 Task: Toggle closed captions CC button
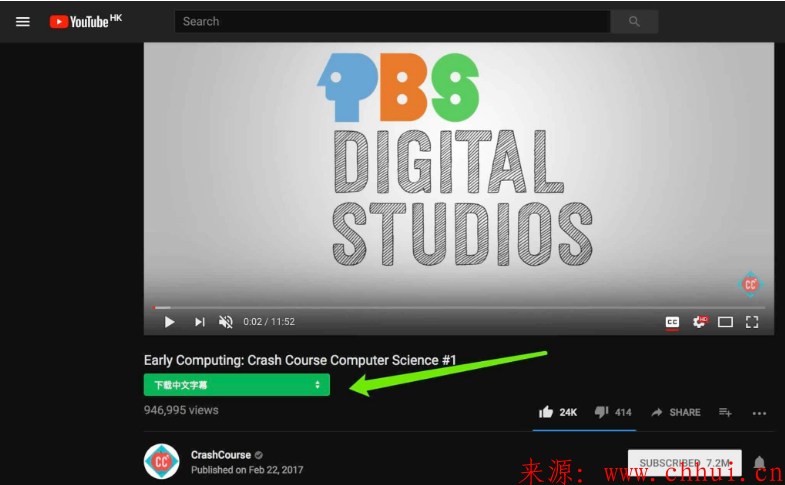coord(672,322)
